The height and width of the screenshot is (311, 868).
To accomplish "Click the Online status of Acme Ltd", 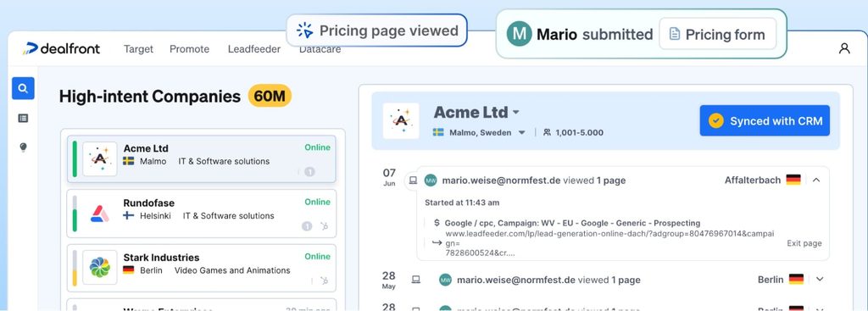I will click(317, 147).
